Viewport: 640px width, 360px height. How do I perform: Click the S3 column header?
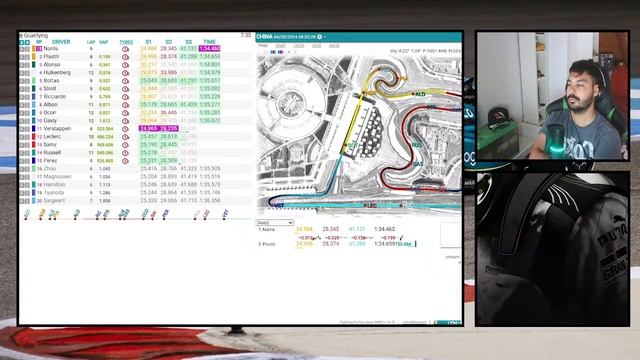tap(188, 42)
